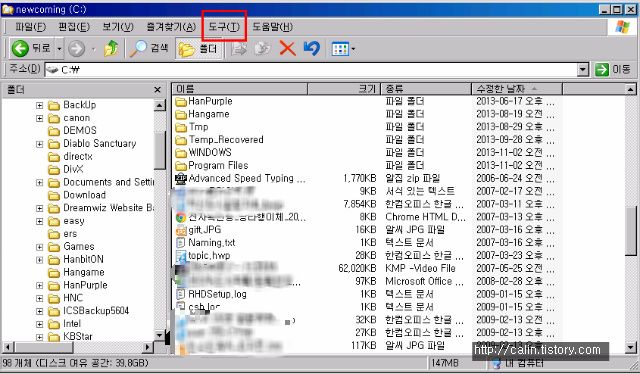This screenshot has width=640, height=374.
Task: Open the Forward button history dropdown
Action: coord(93,49)
